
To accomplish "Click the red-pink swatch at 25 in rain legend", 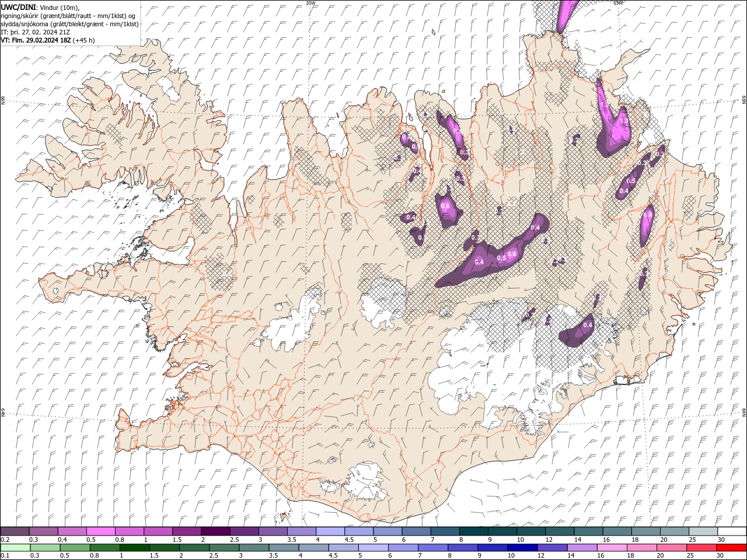I will pos(701,548).
